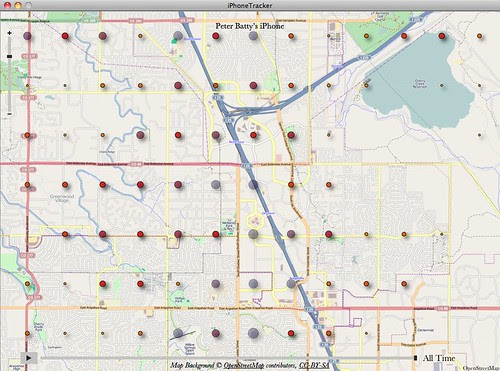Click the OpenStreetMap attribution in the bottom-right corner
500x371 pixels.
[481, 368]
